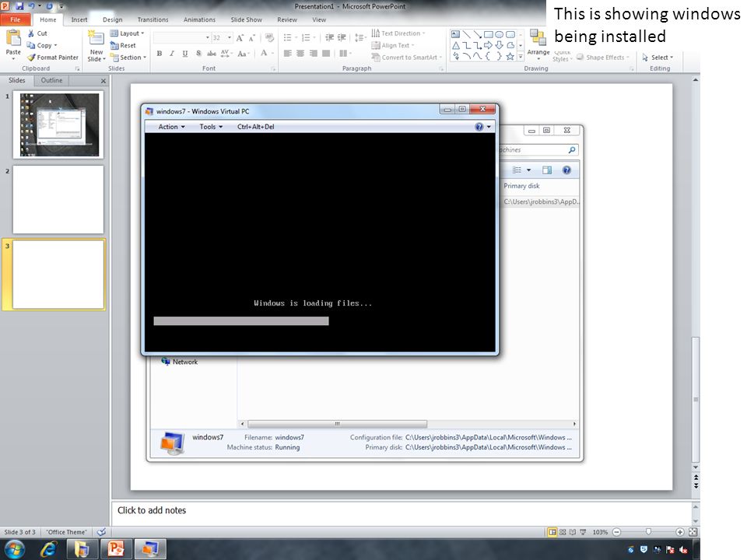Screen dimensions: 747x560
Task: Decrease the list indent level
Action: point(329,37)
